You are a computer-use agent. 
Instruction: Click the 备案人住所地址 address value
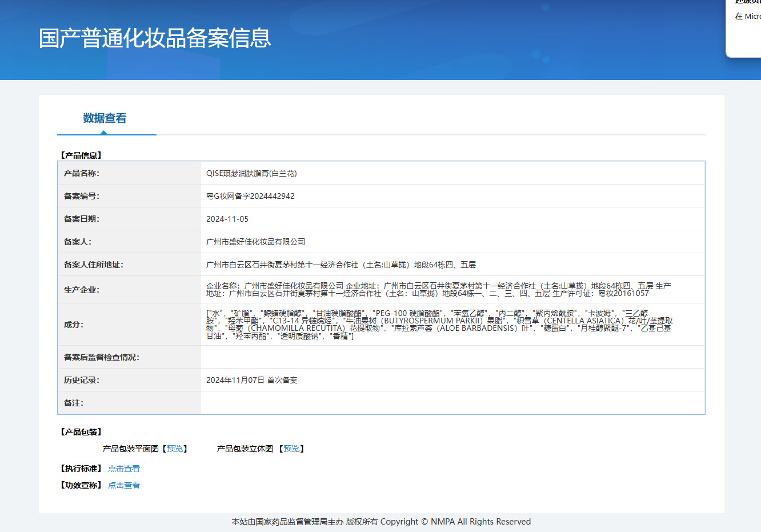tap(341, 265)
